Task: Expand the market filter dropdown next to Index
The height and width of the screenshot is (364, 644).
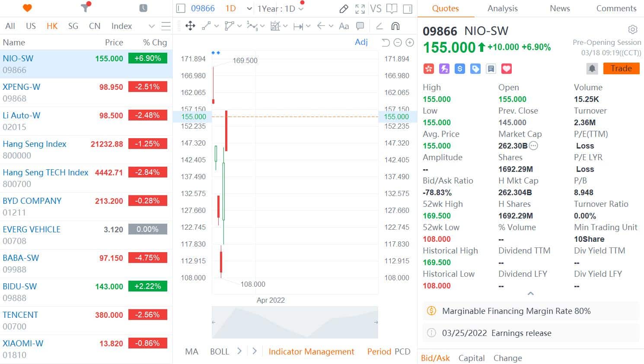Action: [152, 26]
